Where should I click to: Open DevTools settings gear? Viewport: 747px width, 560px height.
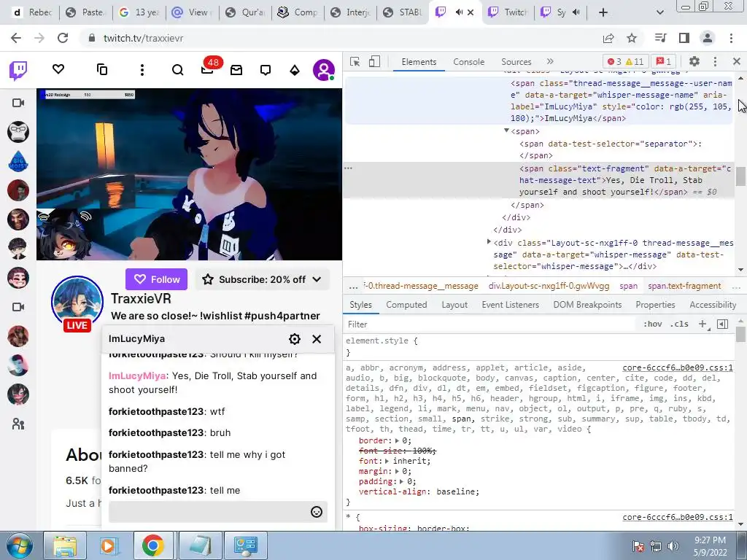point(694,61)
